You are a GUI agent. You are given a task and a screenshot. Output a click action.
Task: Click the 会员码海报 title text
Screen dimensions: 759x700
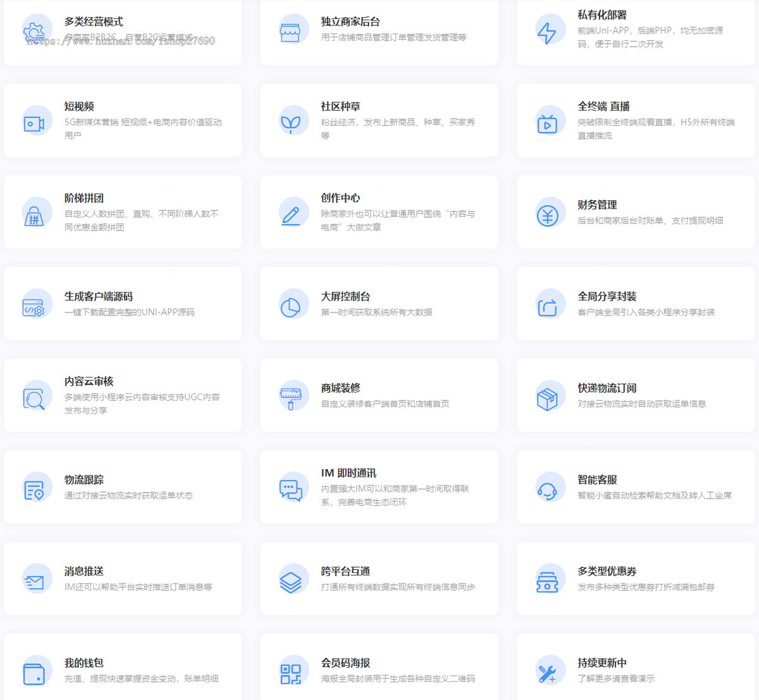345,663
